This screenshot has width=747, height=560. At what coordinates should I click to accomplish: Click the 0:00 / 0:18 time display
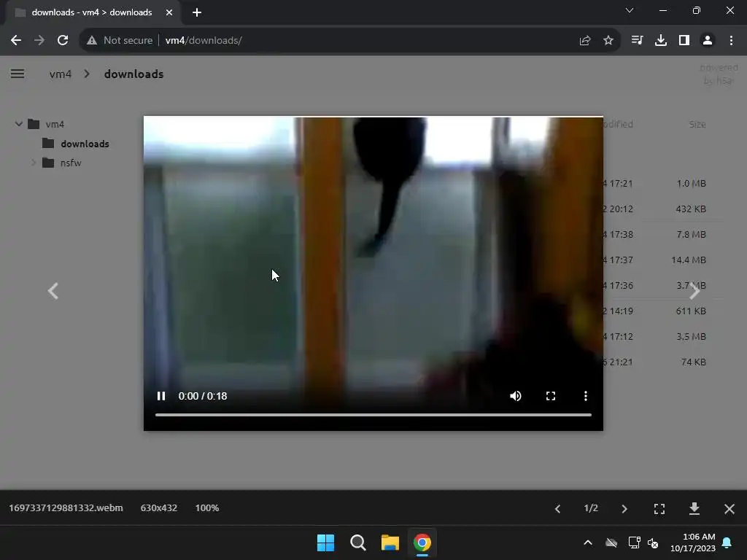coord(203,396)
